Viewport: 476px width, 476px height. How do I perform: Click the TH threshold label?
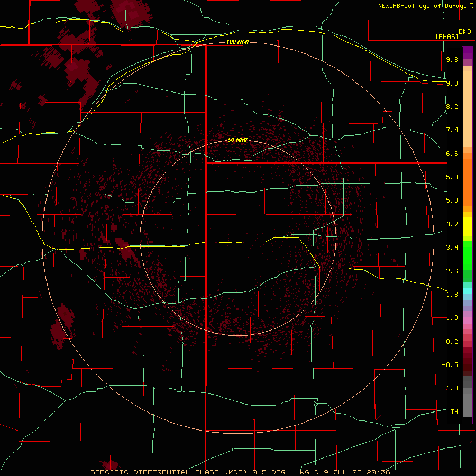(x=454, y=412)
